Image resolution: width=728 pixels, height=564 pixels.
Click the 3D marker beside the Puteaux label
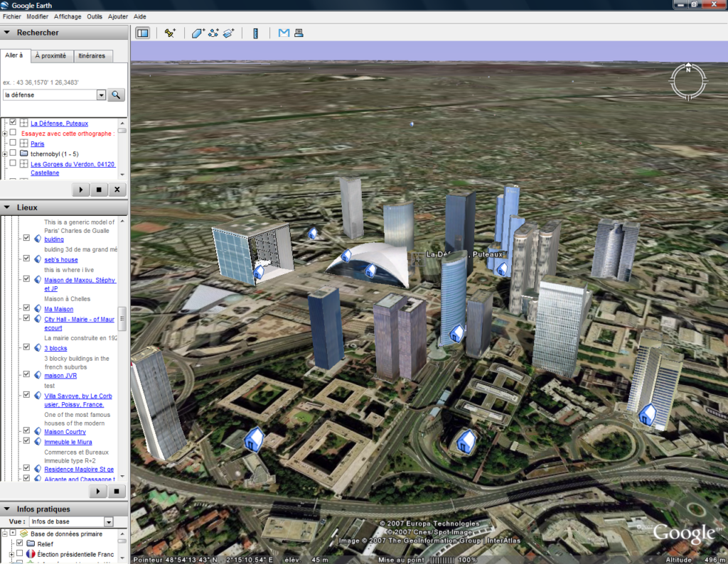502,269
